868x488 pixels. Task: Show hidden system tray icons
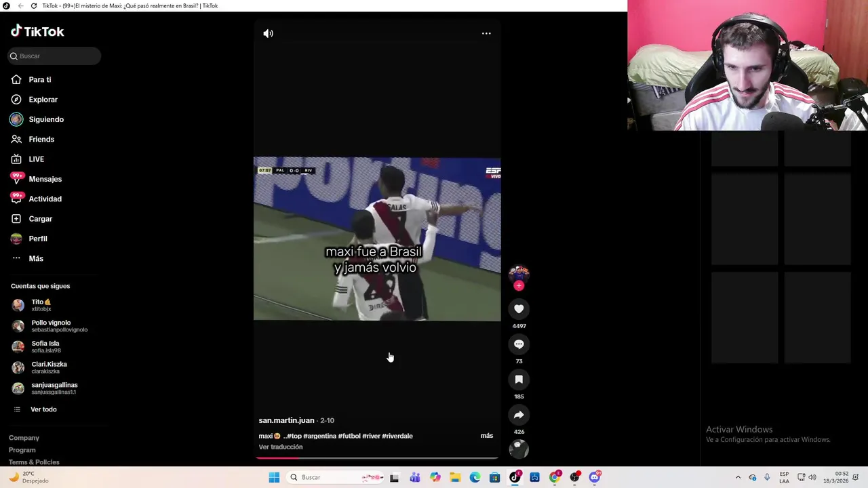tap(738, 477)
